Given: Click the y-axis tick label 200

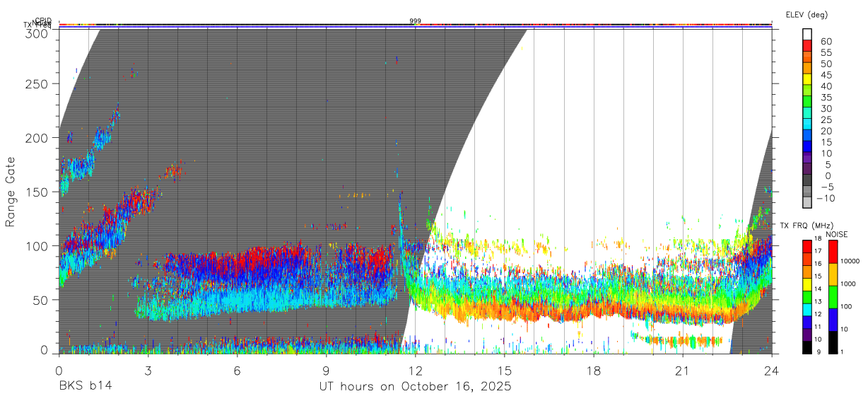Looking at the screenshot, I should coord(37,138).
